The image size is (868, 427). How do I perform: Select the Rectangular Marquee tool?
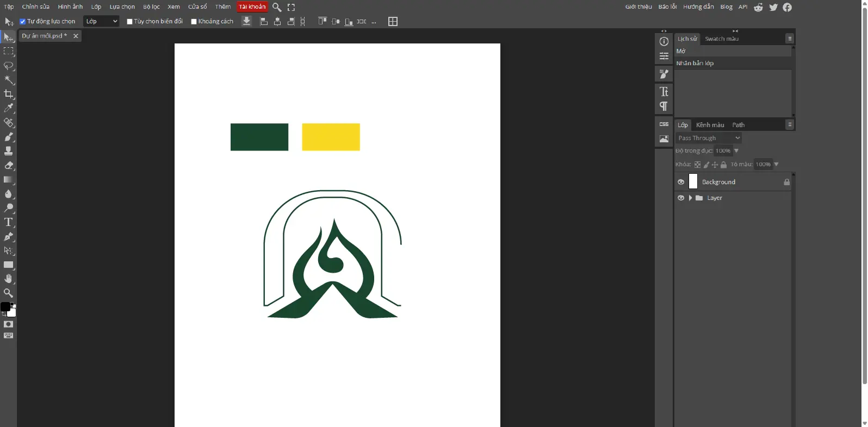pos(8,51)
